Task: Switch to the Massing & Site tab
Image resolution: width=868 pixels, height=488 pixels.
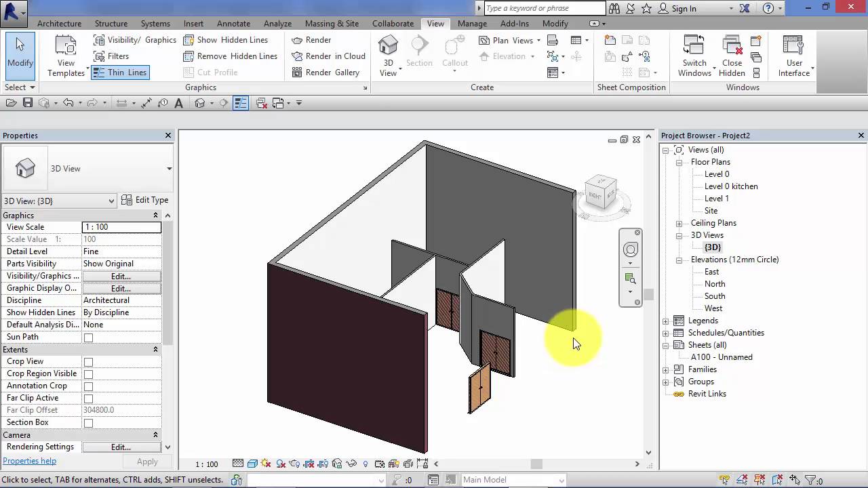Action: (332, 23)
